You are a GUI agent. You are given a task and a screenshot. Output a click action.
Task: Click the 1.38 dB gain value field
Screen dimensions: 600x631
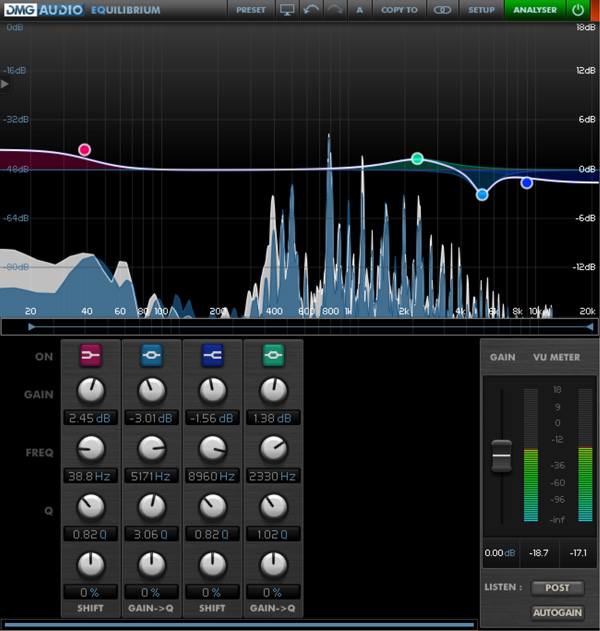[x=273, y=418]
